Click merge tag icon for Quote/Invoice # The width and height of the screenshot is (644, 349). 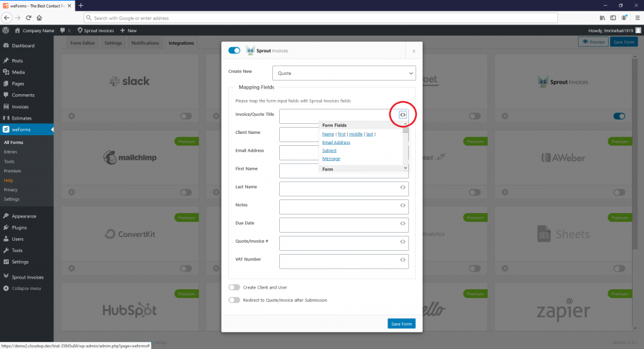[x=402, y=241]
